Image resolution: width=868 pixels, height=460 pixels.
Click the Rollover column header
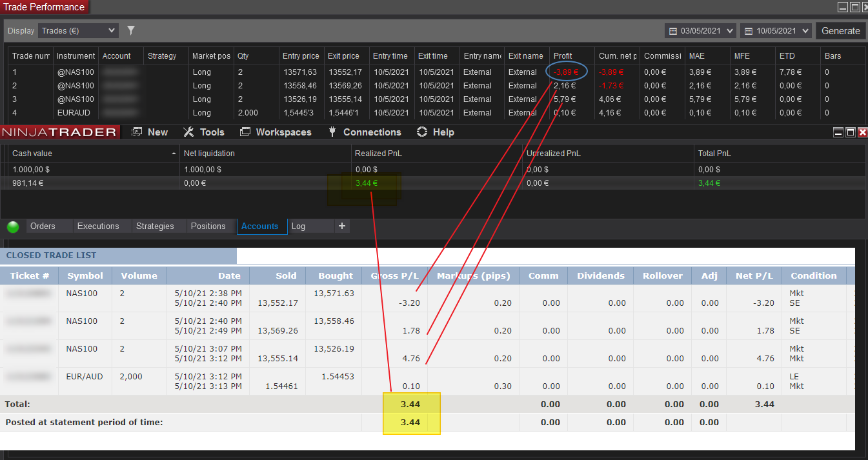click(662, 275)
